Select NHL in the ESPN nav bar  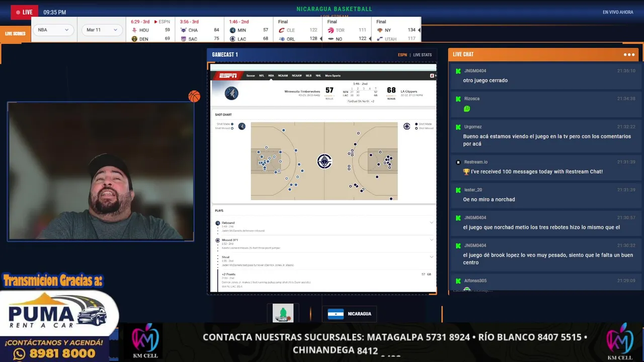[318, 75]
